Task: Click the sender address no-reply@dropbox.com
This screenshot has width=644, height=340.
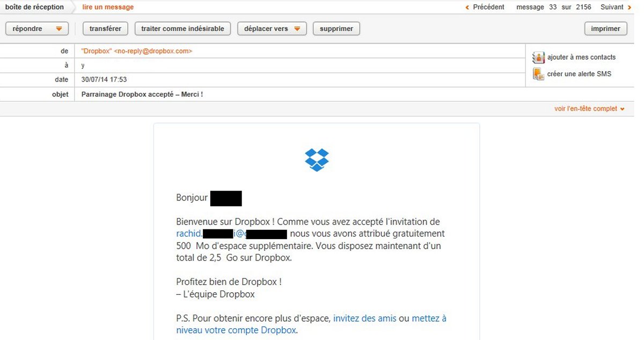Action: 153,51
